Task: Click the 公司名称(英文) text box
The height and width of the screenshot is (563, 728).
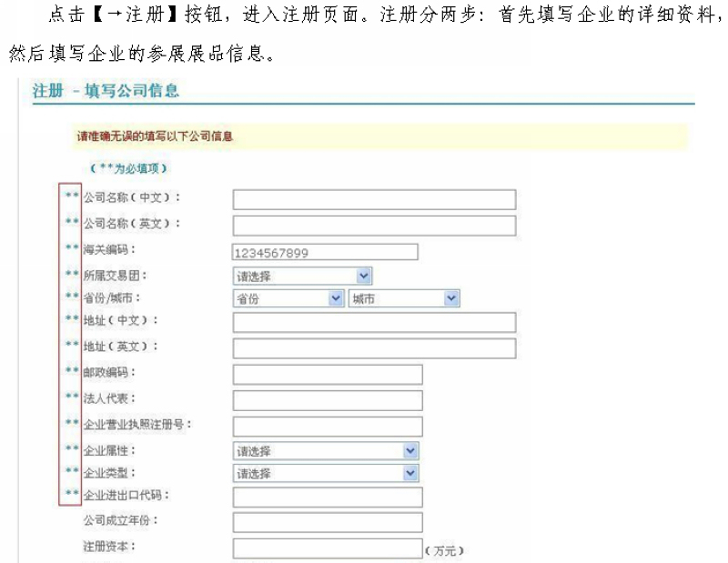Action: 374,226
